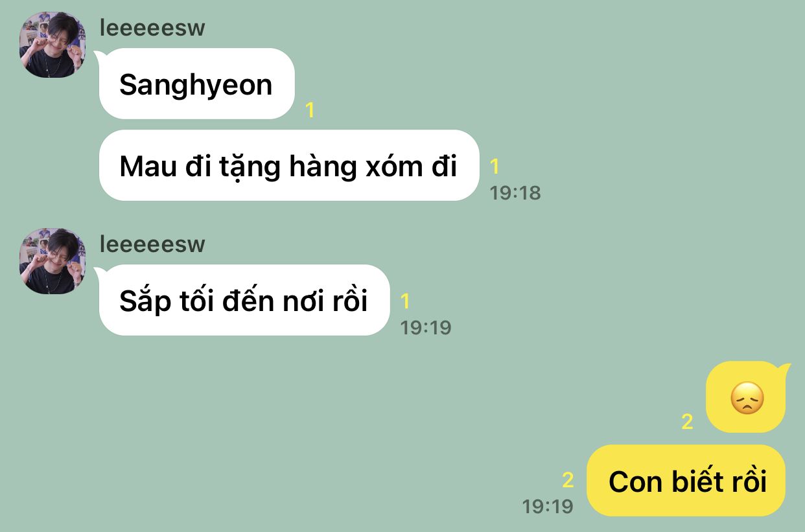Viewport: 805px width, 532px height.
Task: Tap the sad face emoji message
Action: pos(747,397)
